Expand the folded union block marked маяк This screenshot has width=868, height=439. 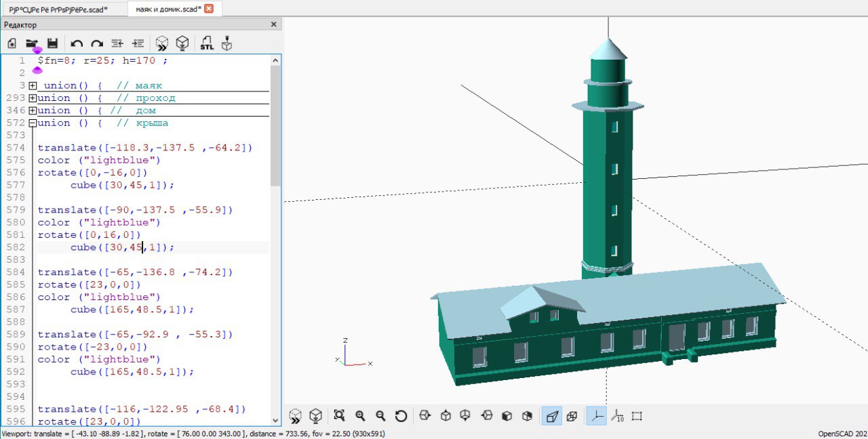click(x=32, y=86)
